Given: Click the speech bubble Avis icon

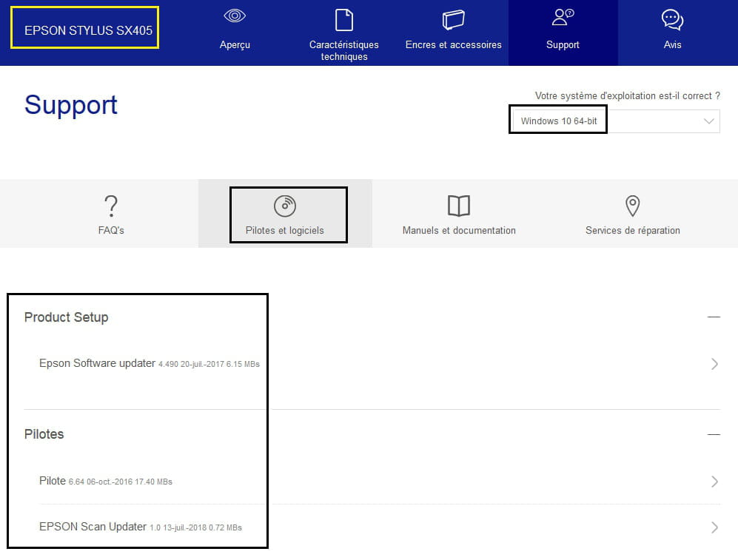Looking at the screenshot, I should coord(672,19).
